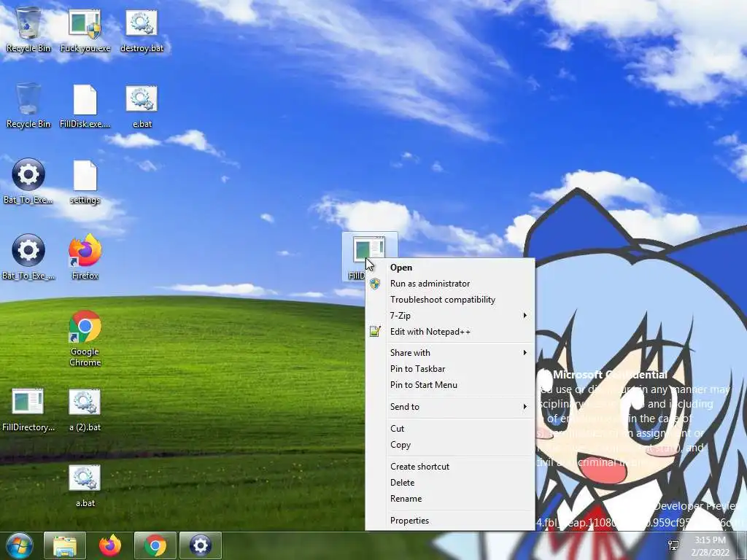Select the Firefox desktop shortcut

(85, 257)
